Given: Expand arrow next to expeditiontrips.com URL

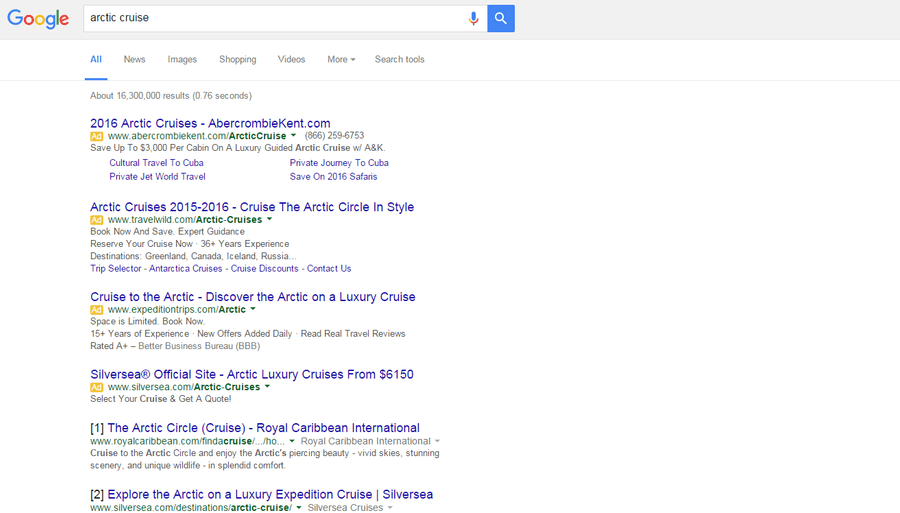Looking at the screenshot, I should 253,309.
